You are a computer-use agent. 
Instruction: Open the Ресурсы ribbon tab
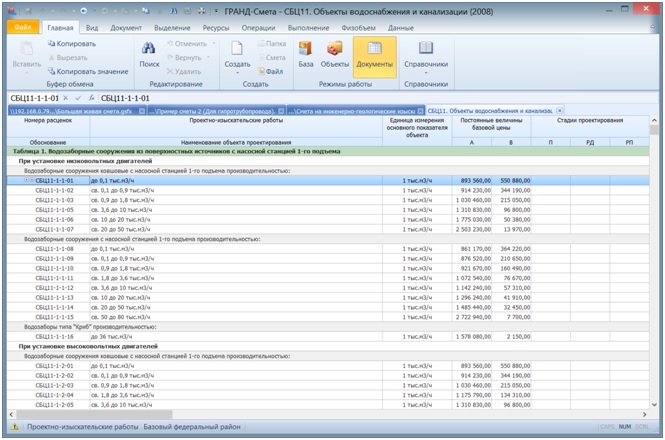(x=216, y=28)
